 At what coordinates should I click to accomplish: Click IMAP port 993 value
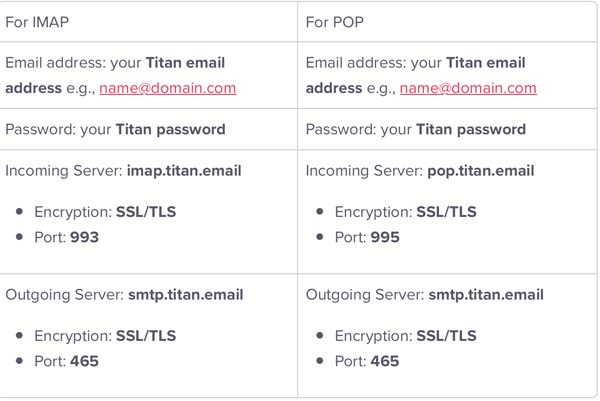point(85,237)
